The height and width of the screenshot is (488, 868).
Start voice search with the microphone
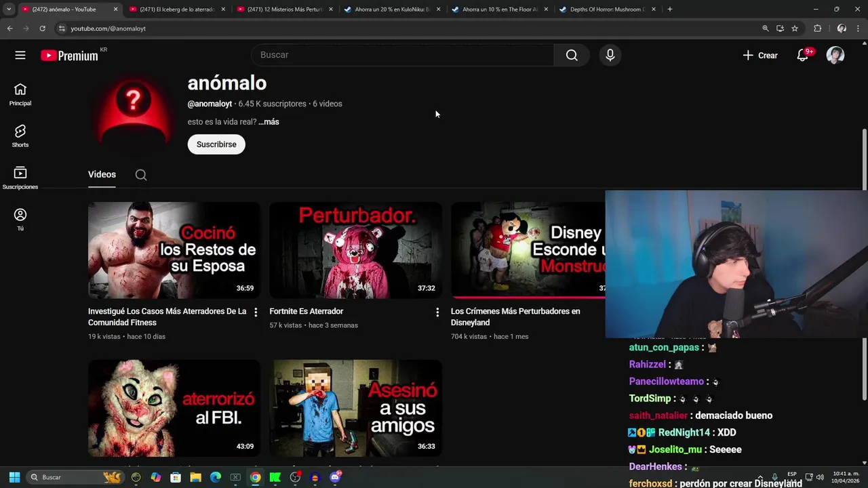[x=610, y=55]
